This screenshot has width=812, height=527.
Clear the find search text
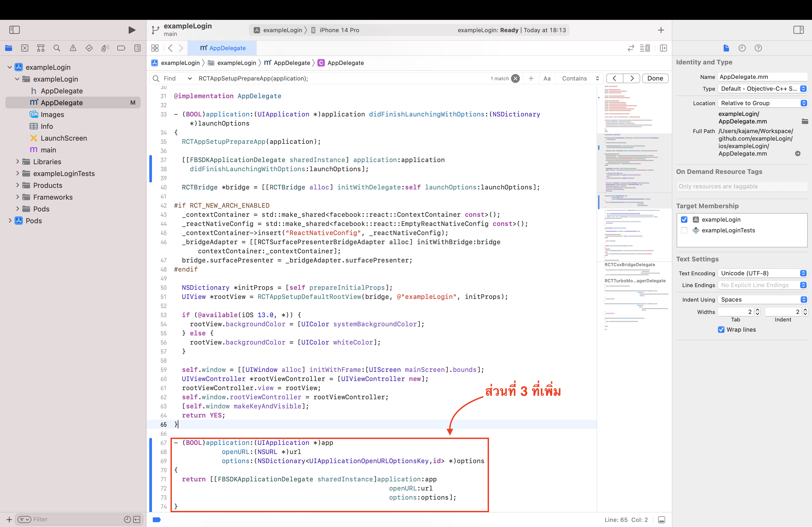(x=516, y=78)
